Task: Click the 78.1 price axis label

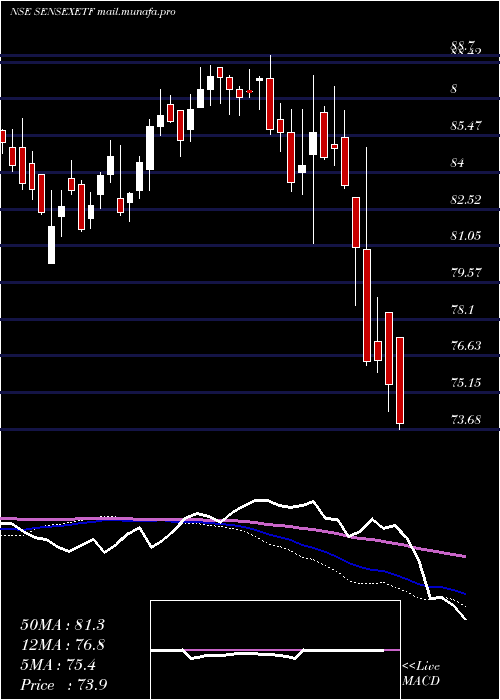Action: pos(462,309)
